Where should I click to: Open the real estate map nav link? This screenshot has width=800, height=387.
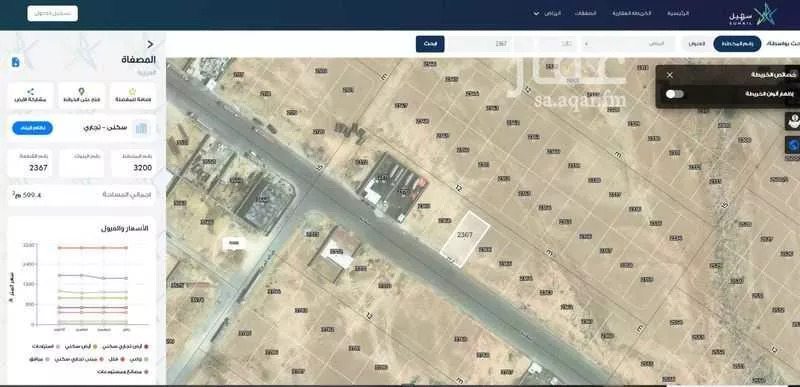pyautogui.click(x=632, y=13)
